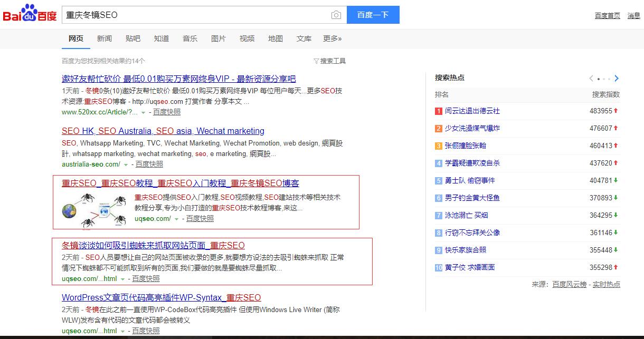
Task: Switch to the 文库 tab
Action: coord(304,38)
